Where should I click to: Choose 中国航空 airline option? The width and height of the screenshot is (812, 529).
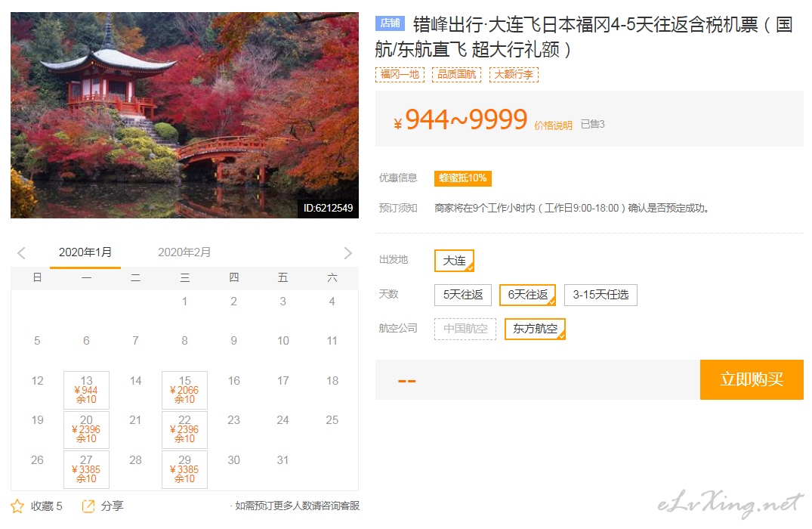(x=465, y=329)
